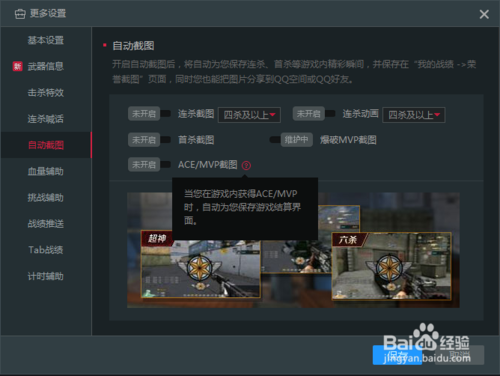Click the 连杀动画 label
500x376 pixels.
pyautogui.click(x=360, y=114)
